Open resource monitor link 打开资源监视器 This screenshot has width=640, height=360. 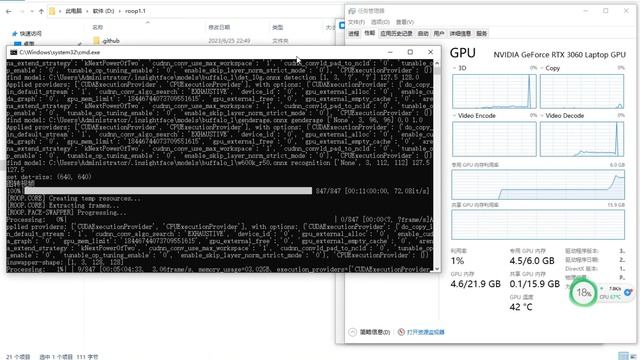[x=425, y=332]
